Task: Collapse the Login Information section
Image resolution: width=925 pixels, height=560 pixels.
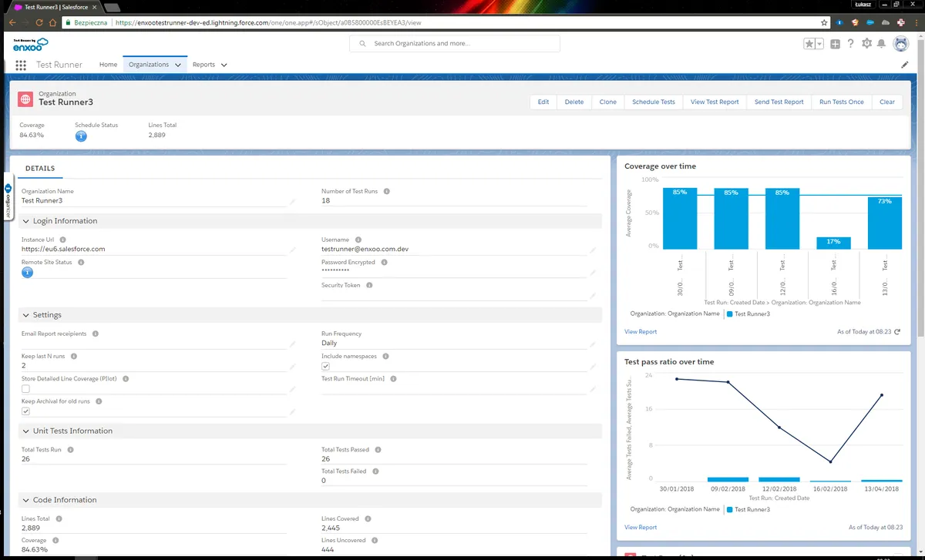Action: 25,221
